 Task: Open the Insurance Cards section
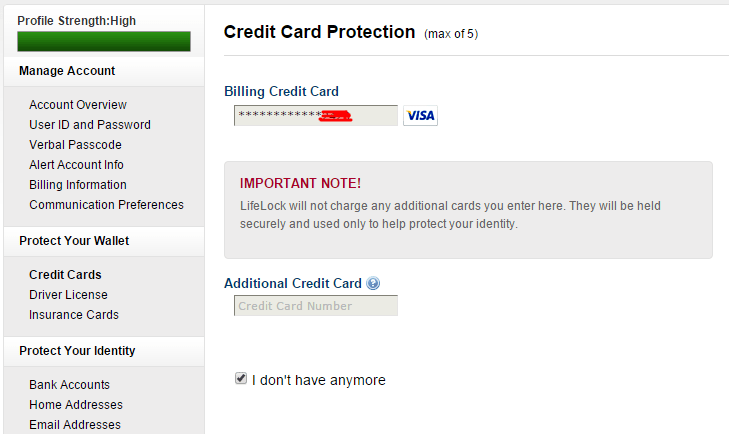pos(74,315)
